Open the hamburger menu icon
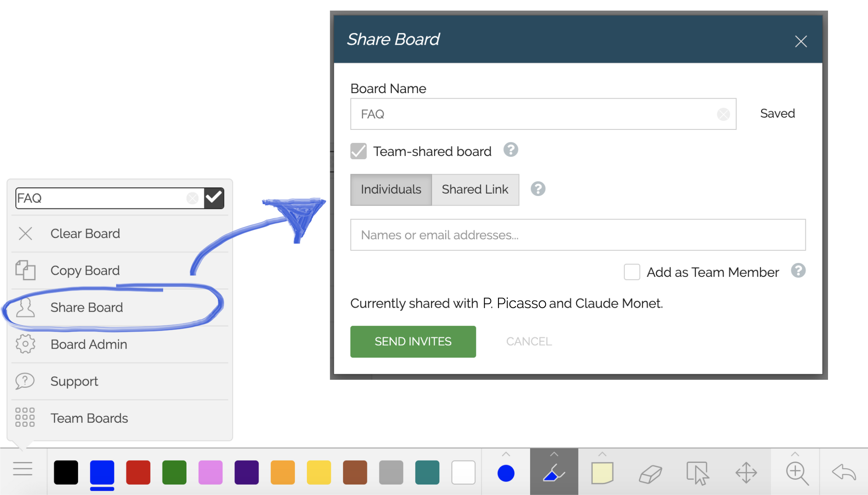Screen dimensions: 868x495 pos(23,469)
